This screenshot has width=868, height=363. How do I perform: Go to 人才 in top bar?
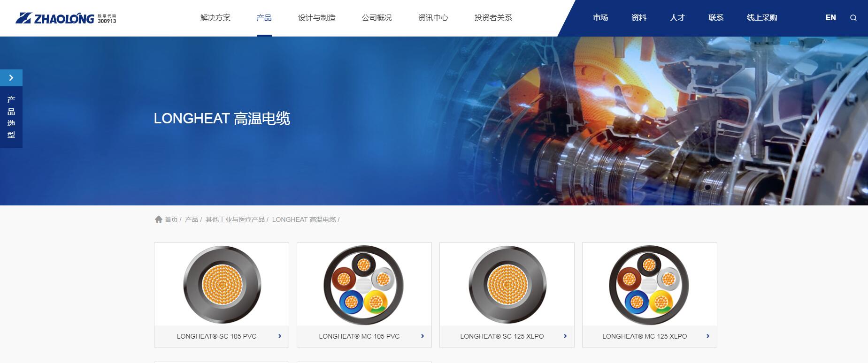(x=677, y=18)
